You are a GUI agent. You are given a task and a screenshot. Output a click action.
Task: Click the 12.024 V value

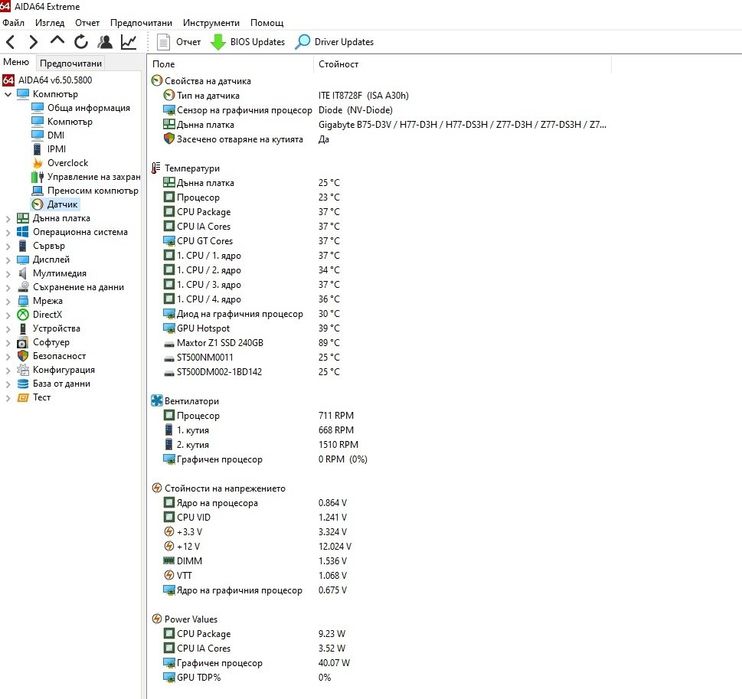[335, 547]
